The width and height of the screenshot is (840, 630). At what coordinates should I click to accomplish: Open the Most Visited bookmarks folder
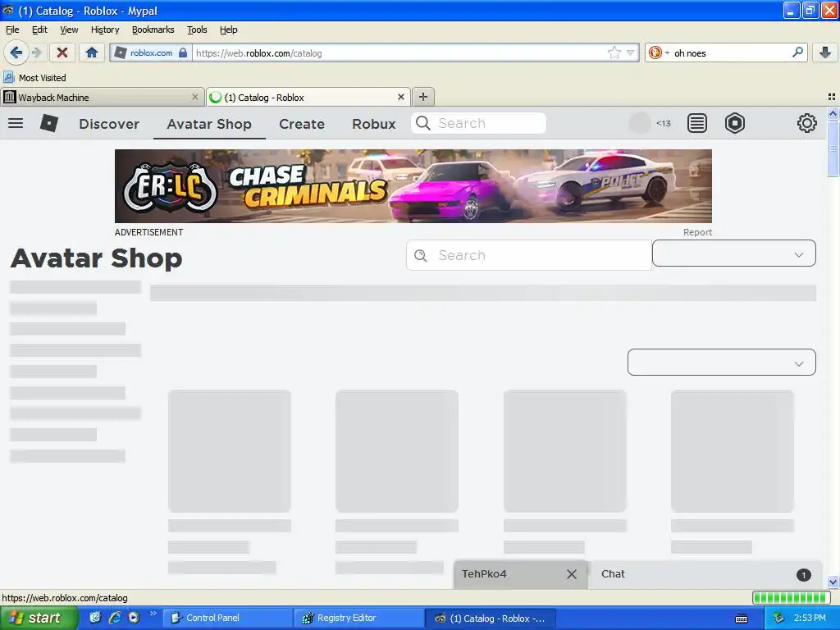(x=34, y=78)
